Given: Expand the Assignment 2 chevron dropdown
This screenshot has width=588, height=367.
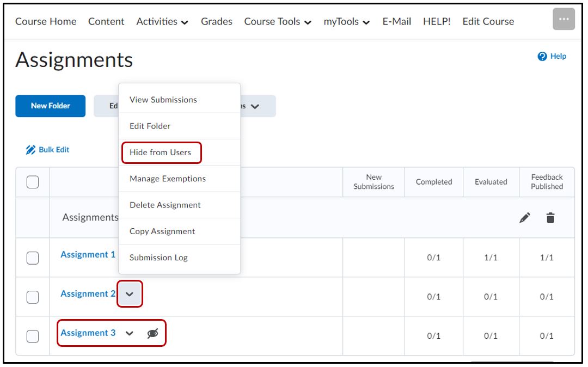Looking at the screenshot, I should click(130, 294).
